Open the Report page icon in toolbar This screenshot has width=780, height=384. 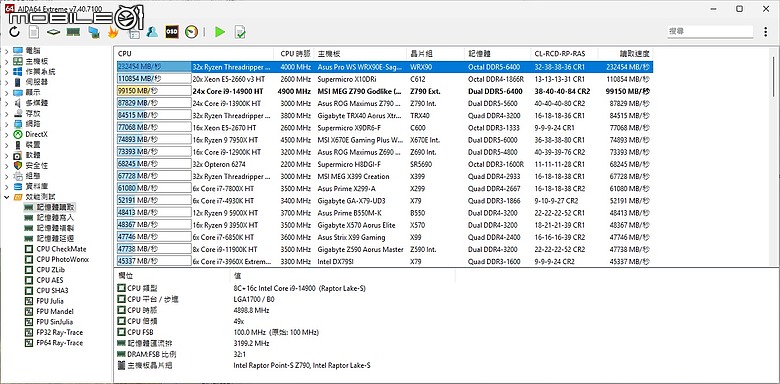pos(34,32)
